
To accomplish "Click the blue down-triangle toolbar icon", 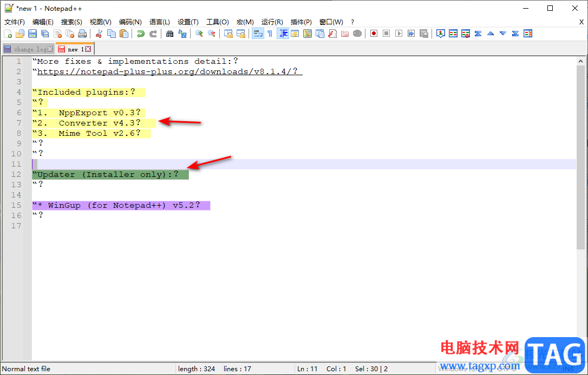I will (503, 34).
